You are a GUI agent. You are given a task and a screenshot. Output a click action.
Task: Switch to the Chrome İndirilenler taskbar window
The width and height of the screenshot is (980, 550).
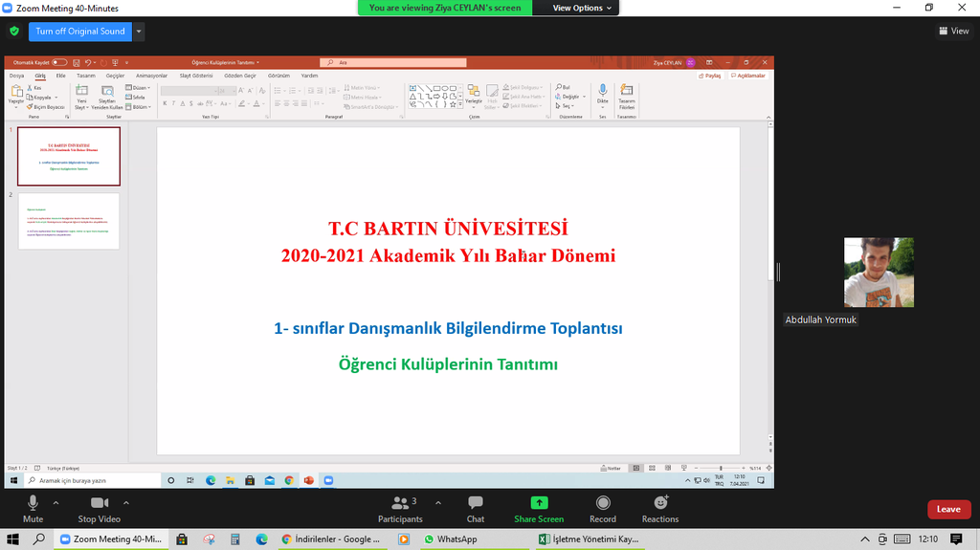pyautogui.click(x=330, y=539)
